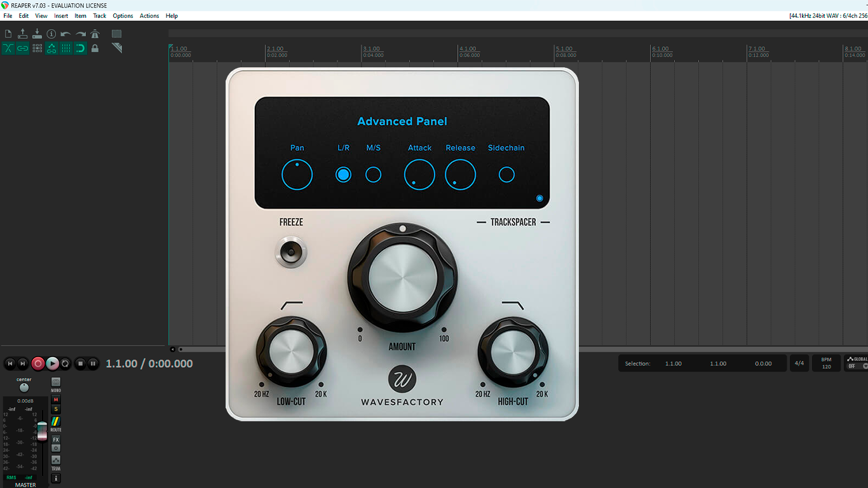Image resolution: width=868 pixels, height=488 pixels.
Task: Go to project end transport button
Action: [23, 363]
